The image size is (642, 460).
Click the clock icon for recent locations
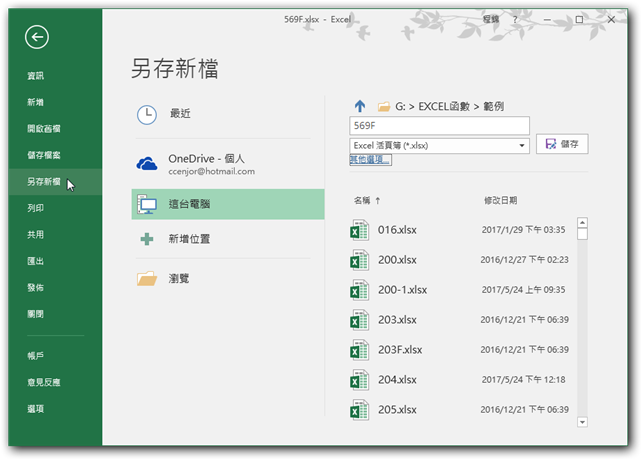(147, 115)
